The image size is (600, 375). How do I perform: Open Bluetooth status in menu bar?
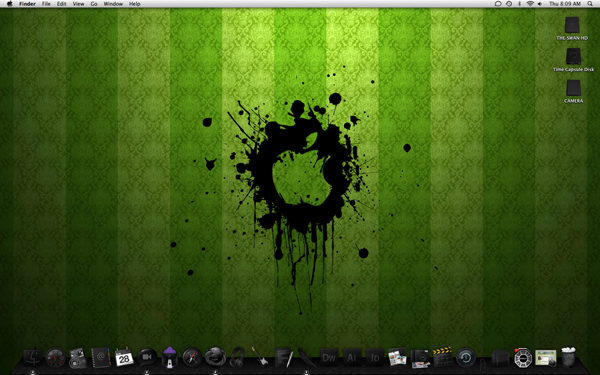pyautogui.click(x=519, y=4)
